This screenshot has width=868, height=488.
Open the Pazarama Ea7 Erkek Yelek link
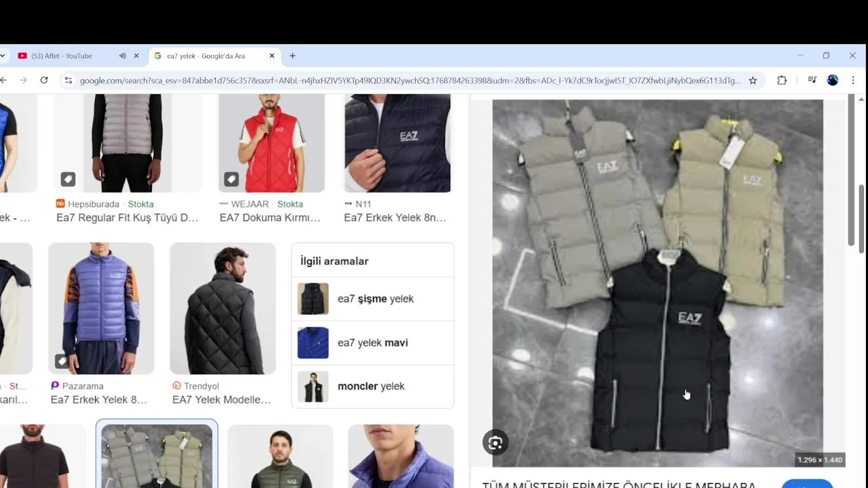pyautogui.click(x=99, y=400)
